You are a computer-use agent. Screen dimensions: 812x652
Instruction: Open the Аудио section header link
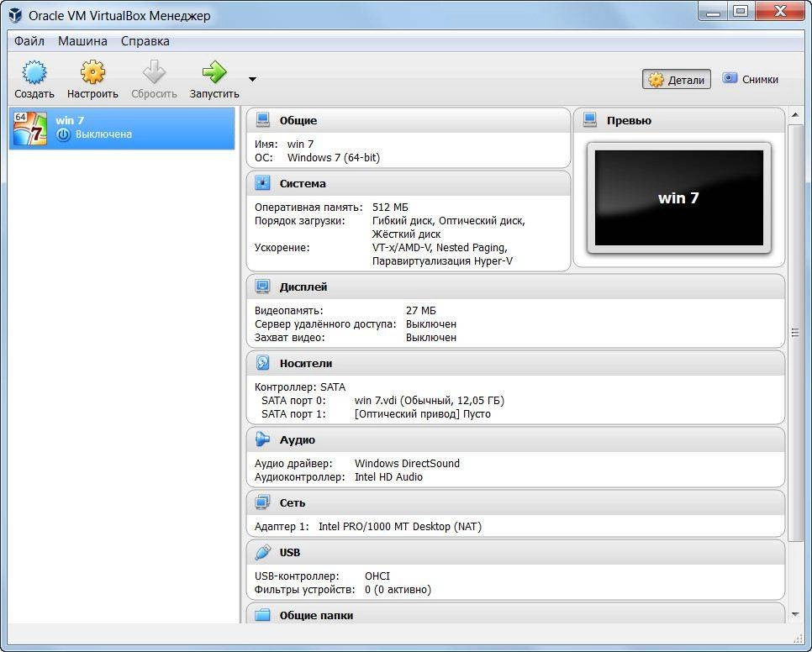point(298,439)
